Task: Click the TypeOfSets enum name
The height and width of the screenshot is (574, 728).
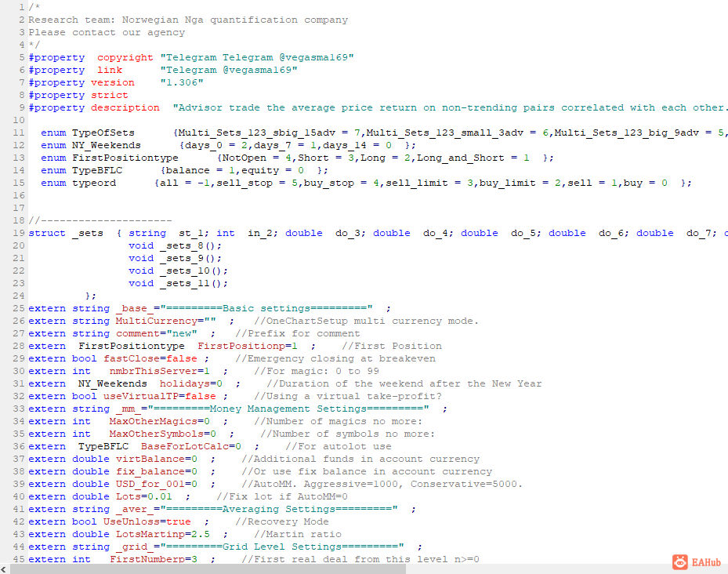Action: (x=103, y=133)
